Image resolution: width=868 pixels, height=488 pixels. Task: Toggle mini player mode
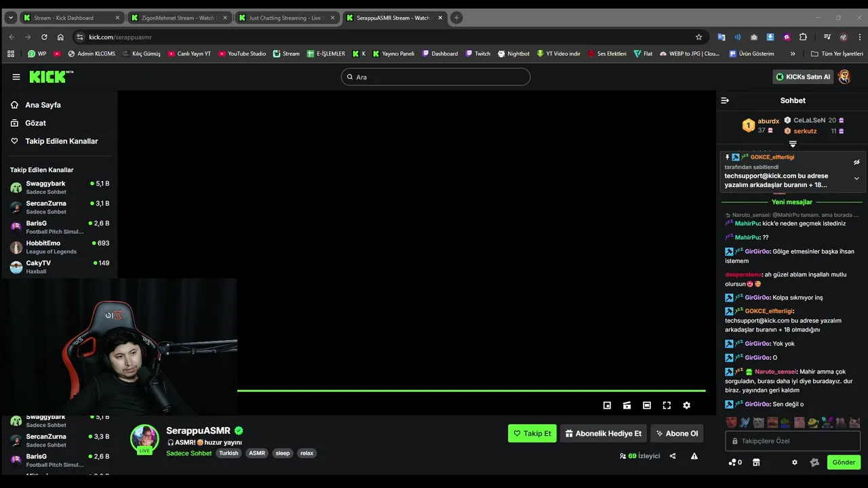607,405
